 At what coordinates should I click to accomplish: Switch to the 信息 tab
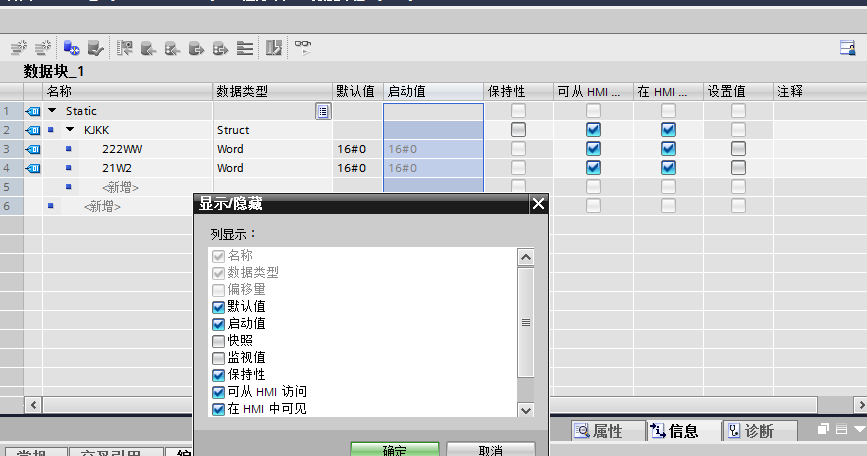tap(684, 431)
